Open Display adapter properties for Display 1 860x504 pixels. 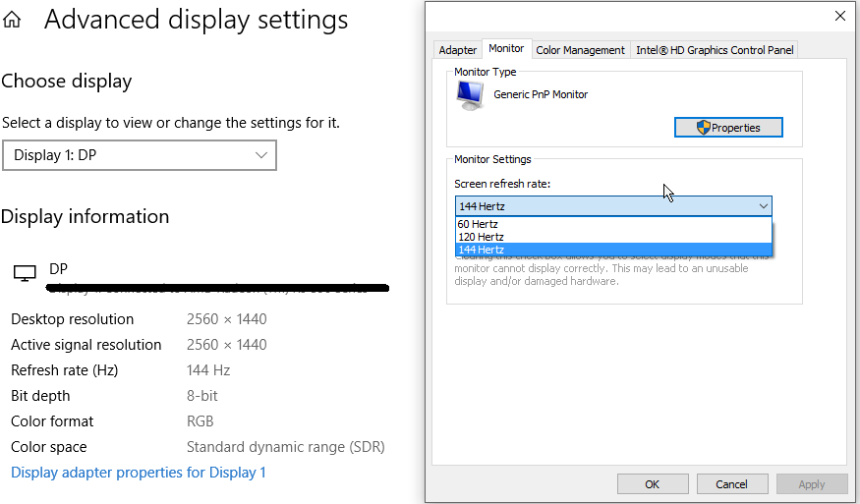coord(139,473)
